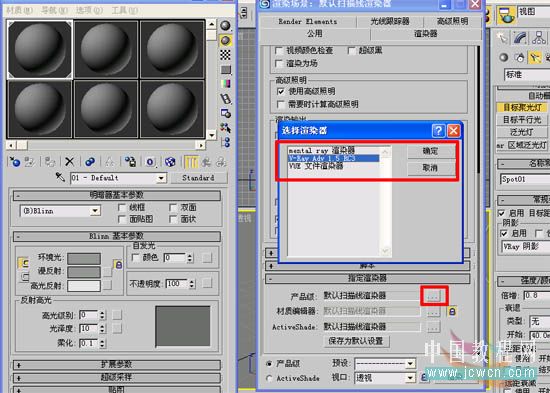Click Show Map in Viewport cube icon
The image size is (550, 393).
(170, 162)
